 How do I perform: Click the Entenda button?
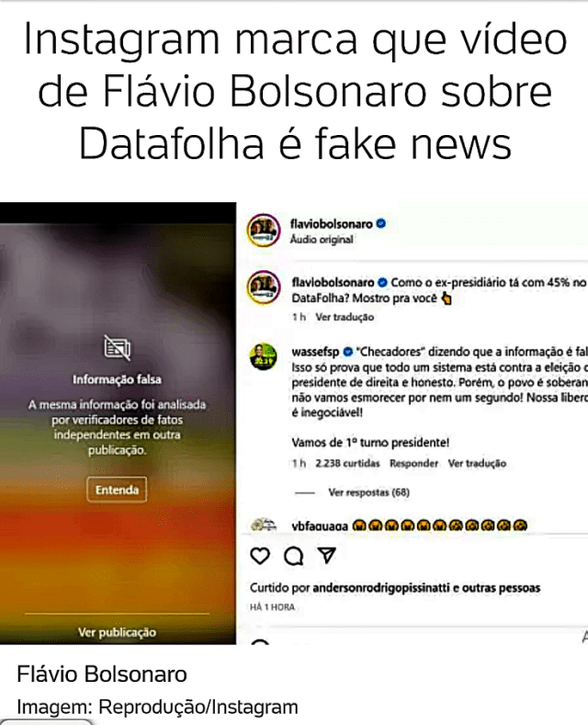(x=117, y=490)
